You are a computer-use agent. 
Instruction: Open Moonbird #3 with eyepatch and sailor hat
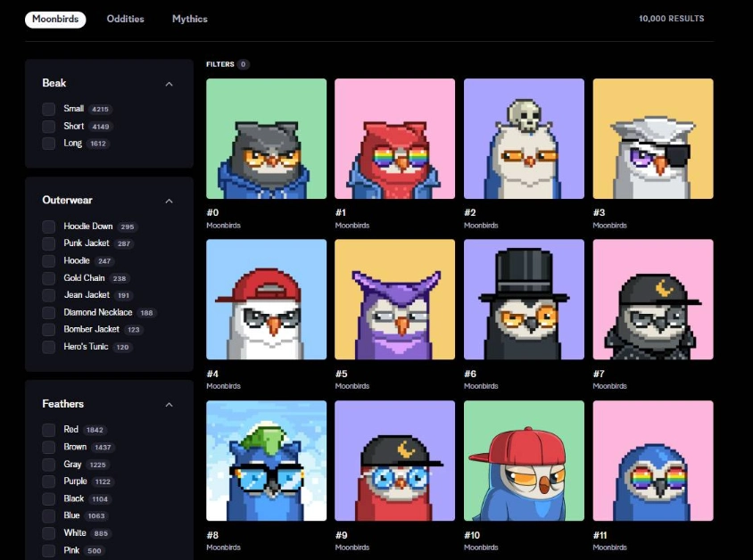[x=652, y=138]
